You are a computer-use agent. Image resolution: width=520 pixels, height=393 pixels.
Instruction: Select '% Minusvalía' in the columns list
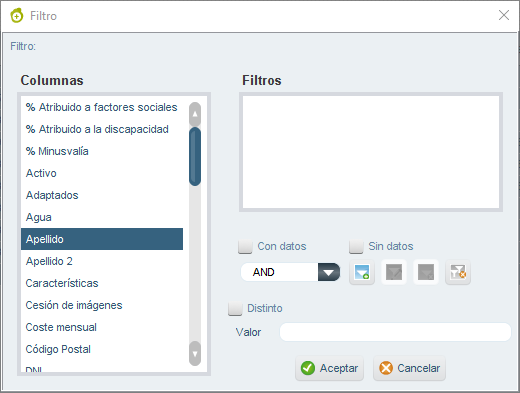click(x=102, y=151)
